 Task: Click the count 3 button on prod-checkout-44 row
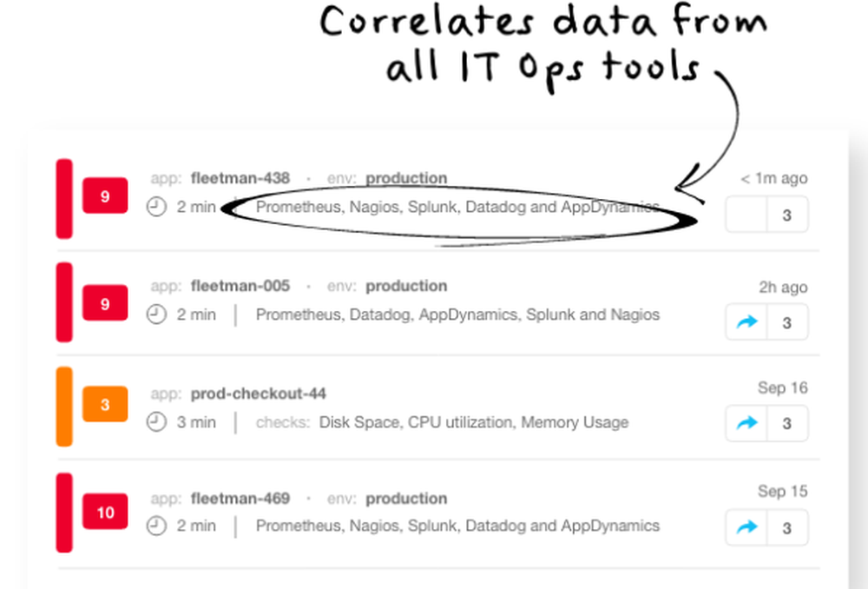click(787, 423)
